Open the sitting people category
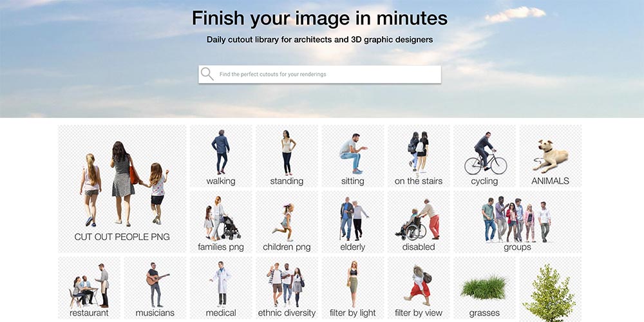 (353, 156)
